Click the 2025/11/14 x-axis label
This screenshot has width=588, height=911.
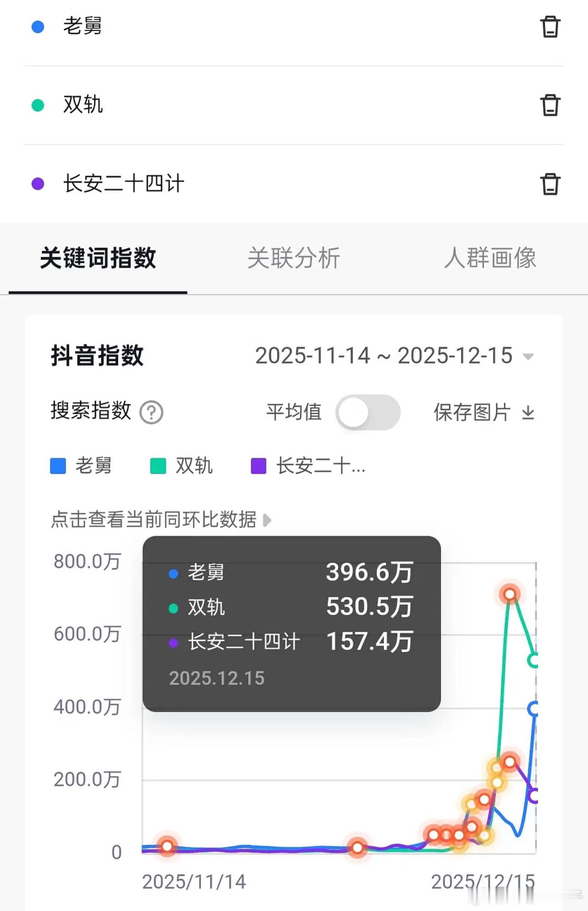coord(194,882)
